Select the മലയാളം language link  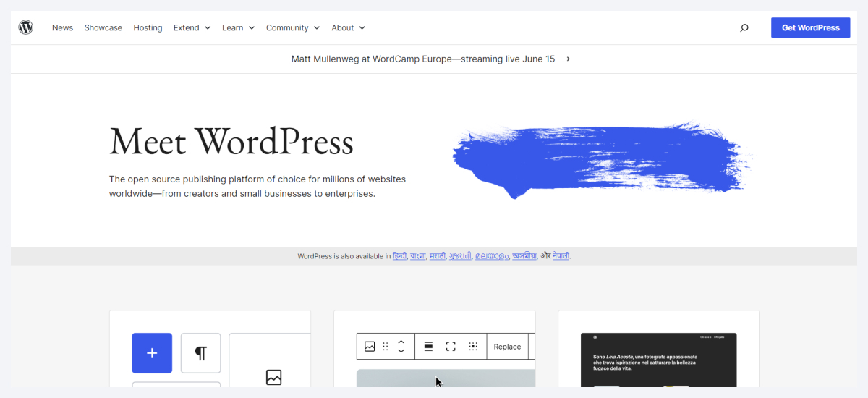(x=492, y=256)
